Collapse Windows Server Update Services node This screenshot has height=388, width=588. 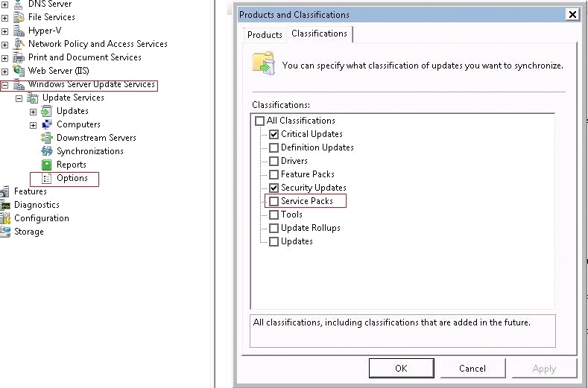pos(4,86)
